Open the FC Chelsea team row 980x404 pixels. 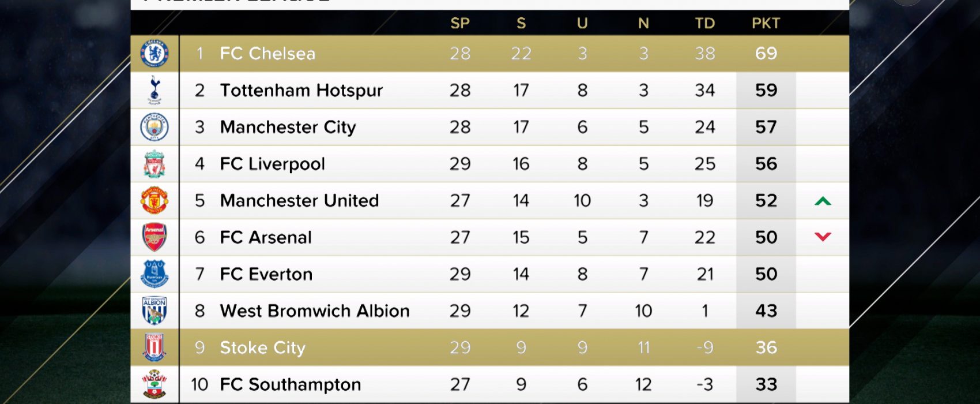coord(490,54)
